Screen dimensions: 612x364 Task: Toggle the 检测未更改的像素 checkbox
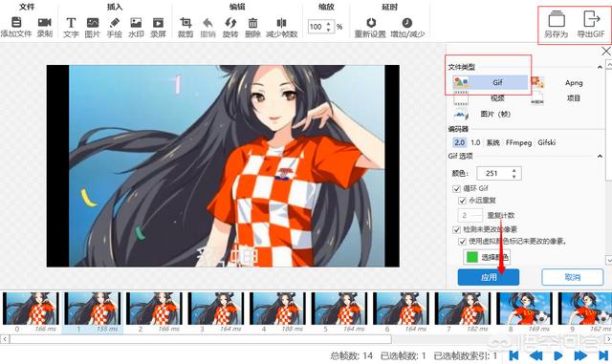(456, 229)
